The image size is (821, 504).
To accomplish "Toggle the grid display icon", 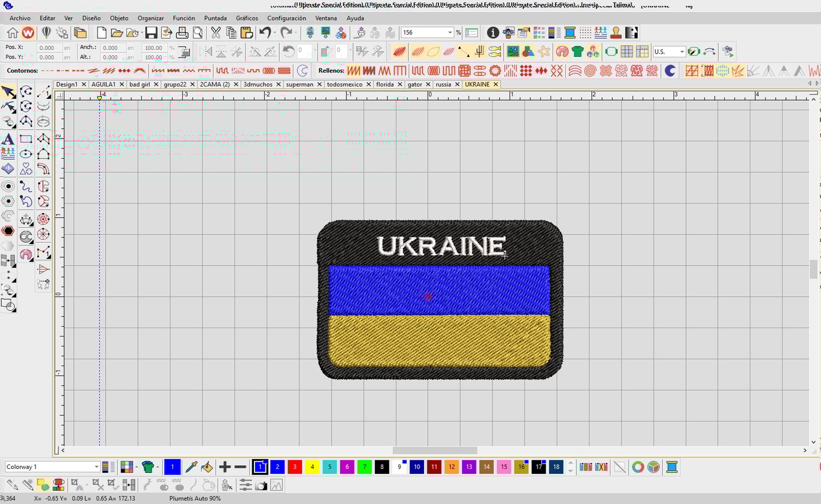I will pyautogui.click(x=627, y=52).
